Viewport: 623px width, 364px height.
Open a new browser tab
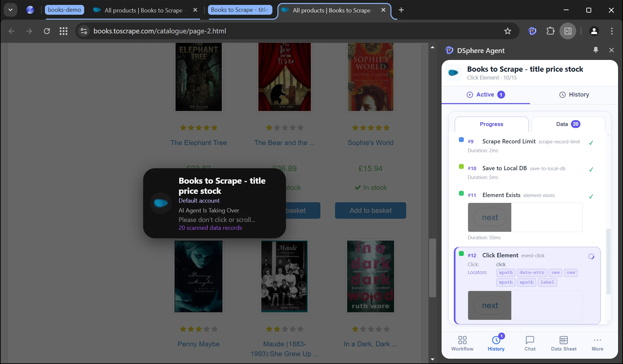(401, 10)
